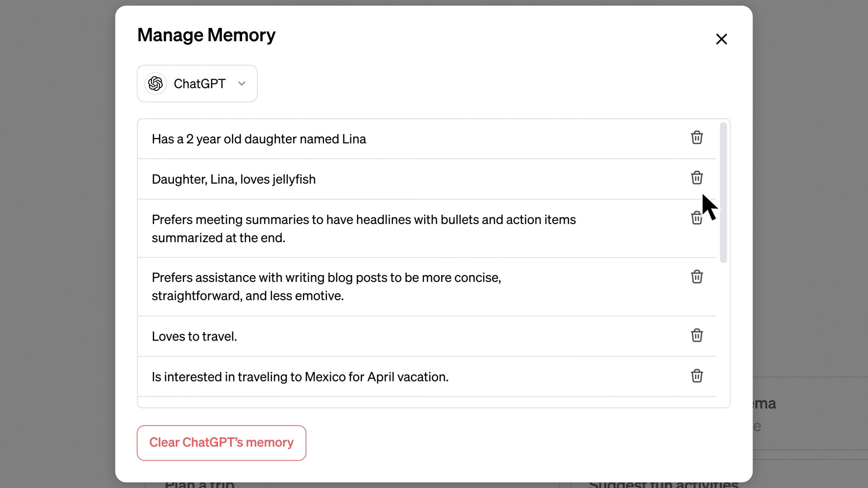Select the meeting summaries memory text

click(x=363, y=229)
